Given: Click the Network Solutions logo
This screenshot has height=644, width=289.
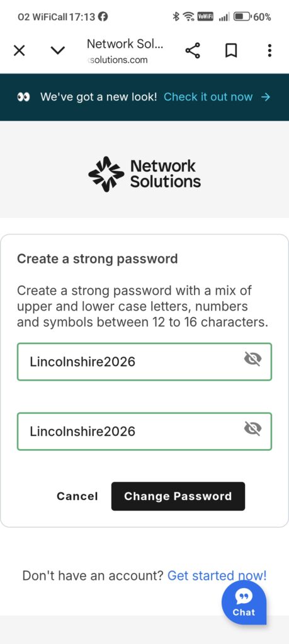Looking at the screenshot, I should tap(144, 174).
